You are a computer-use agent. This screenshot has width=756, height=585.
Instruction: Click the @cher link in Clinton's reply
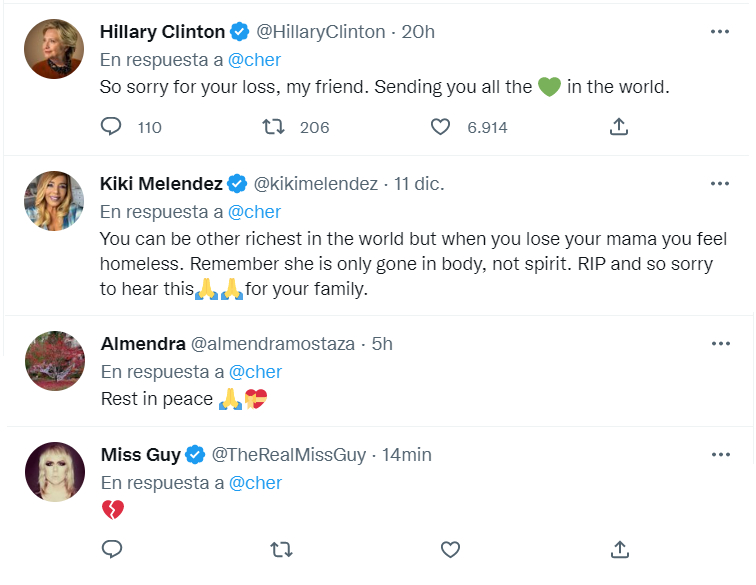click(x=255, y=60)
